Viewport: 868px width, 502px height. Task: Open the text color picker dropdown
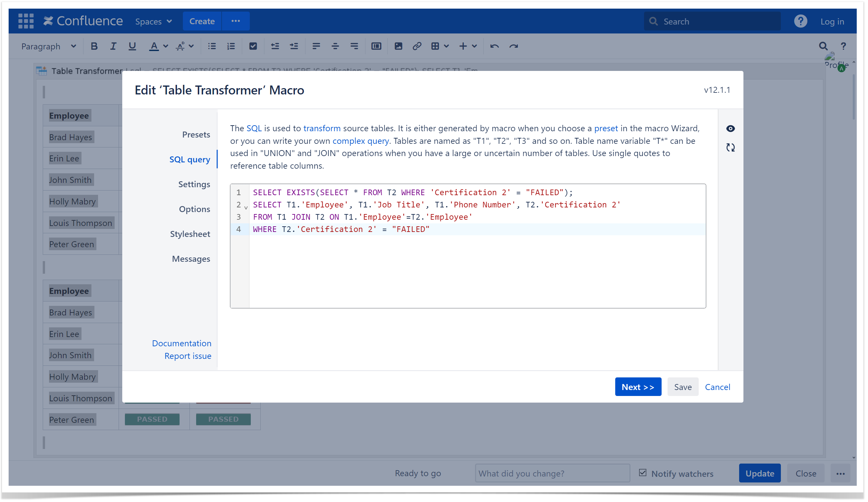tap(165, 46)
